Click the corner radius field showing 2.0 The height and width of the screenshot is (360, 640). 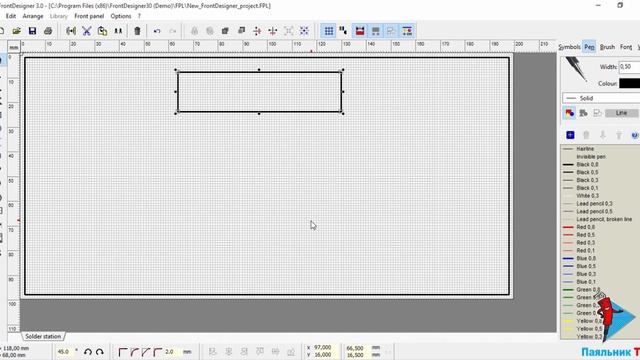tap(172, 352)
